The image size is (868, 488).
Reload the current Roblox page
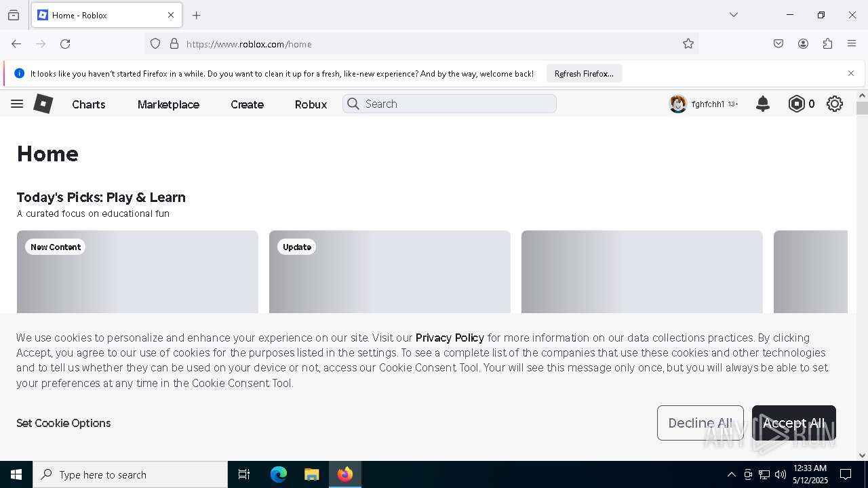pos(65,44)
